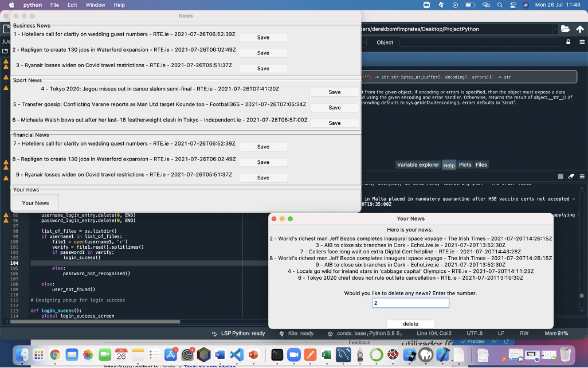Click the Kite: ready status entry

[296, 334]
